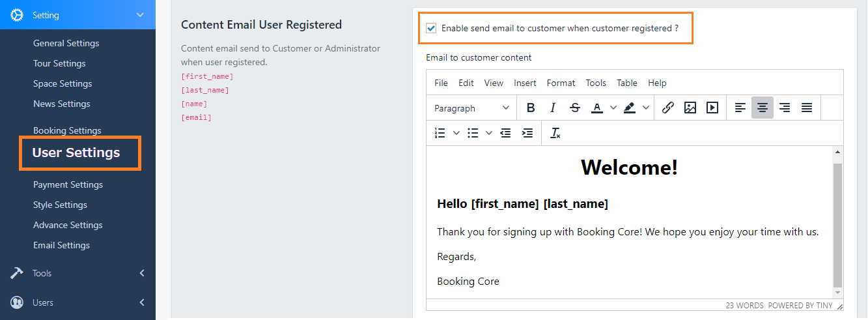Screen dimensions: 868x320
Task: Expand the numbered list style dropdown
Action: point(456,133)
